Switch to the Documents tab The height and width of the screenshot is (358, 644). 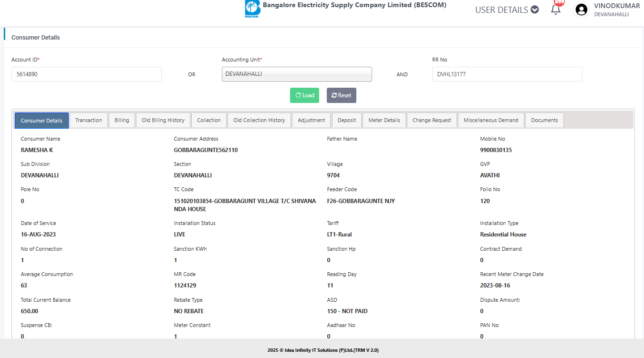point(544,120)
